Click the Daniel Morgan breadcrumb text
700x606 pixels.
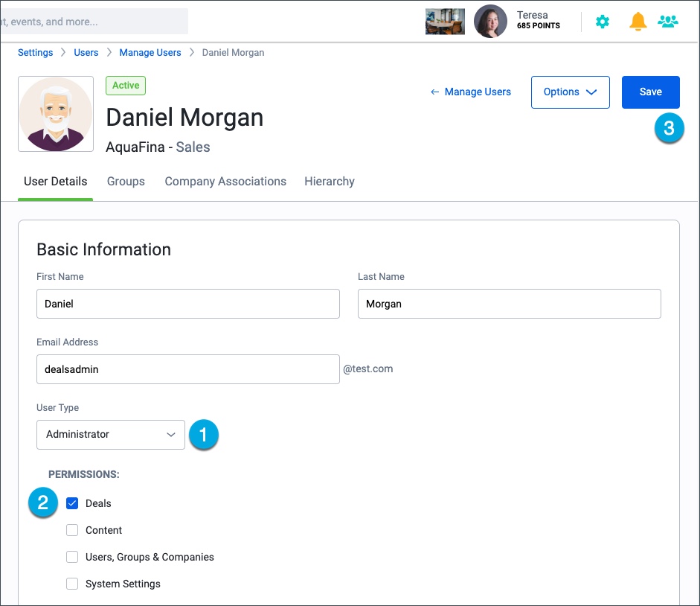233,53
